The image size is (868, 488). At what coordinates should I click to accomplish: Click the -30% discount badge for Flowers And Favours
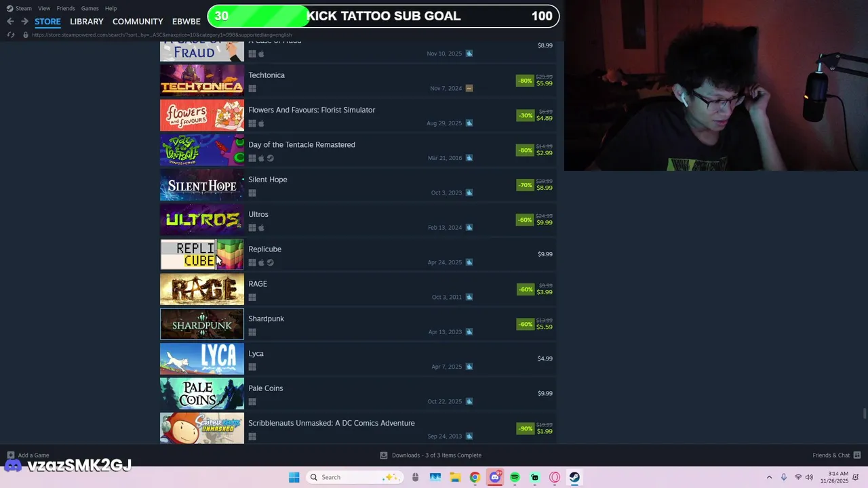pyautogui.click(x=525, y=115)
